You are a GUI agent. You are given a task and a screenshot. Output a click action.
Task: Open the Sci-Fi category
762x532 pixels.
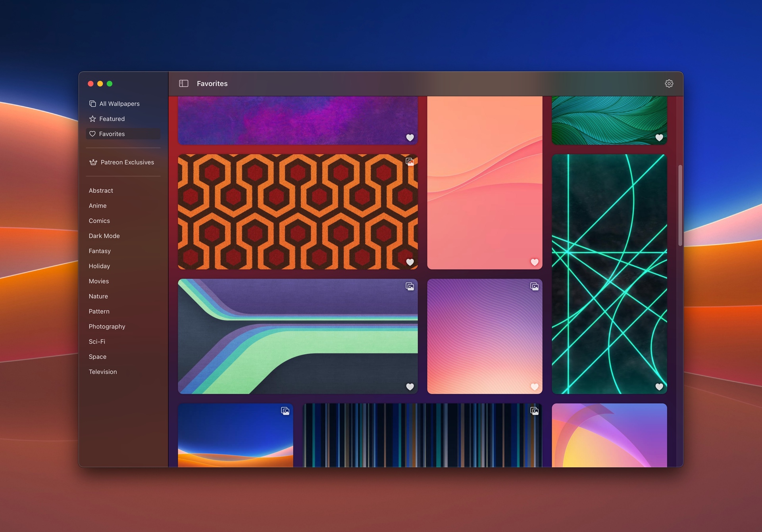[97, 342]
